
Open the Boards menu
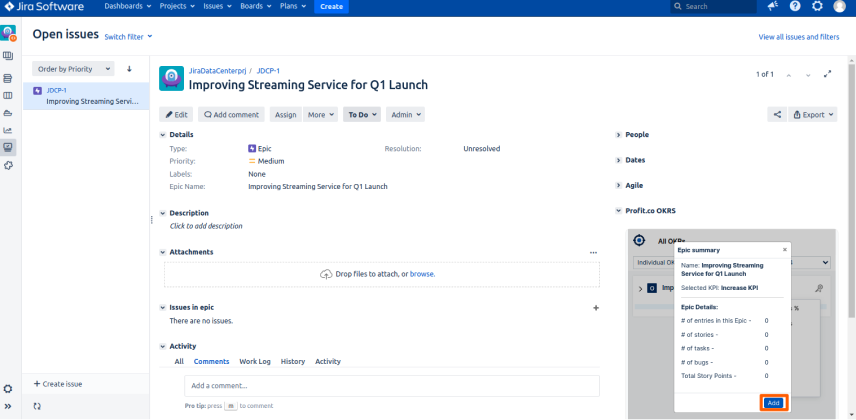[255, 7]
